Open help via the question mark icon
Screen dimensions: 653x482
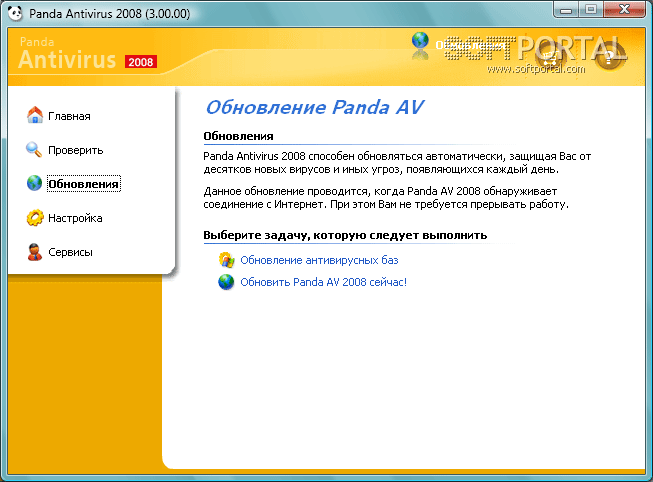[x=608, y=56]
